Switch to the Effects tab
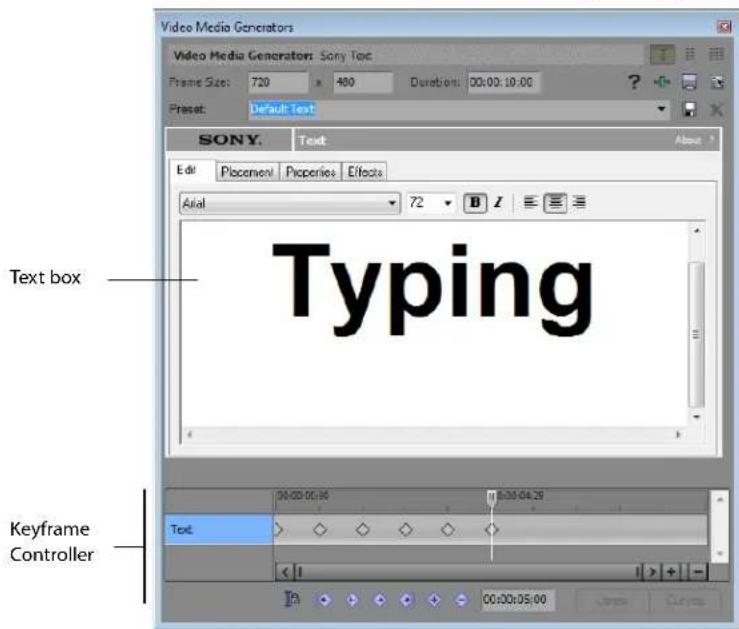Screen dimensions: 739x629 (x=364, y=172)
